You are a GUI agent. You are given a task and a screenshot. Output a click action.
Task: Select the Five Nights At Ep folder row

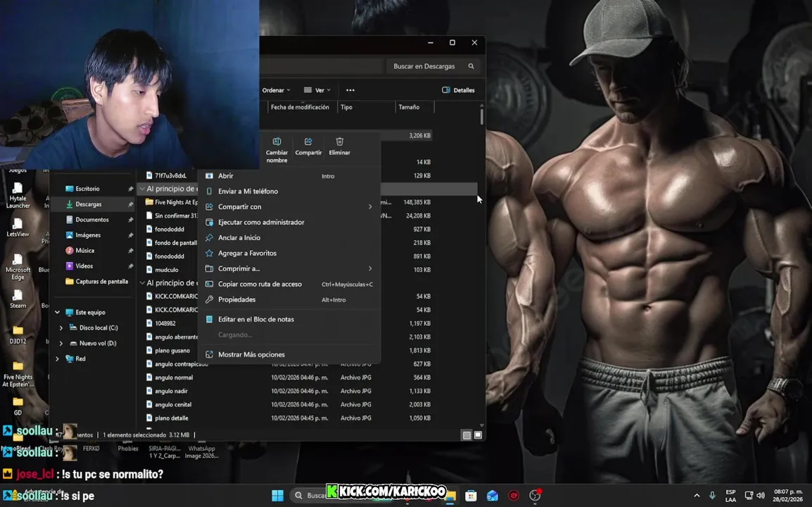[172, 202]
